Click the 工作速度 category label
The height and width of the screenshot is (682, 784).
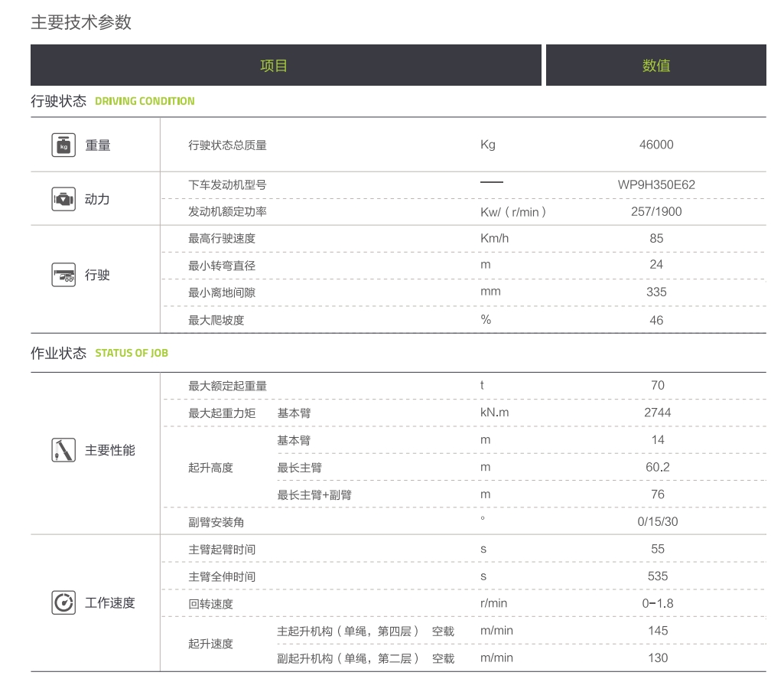[x=110, y=602]
